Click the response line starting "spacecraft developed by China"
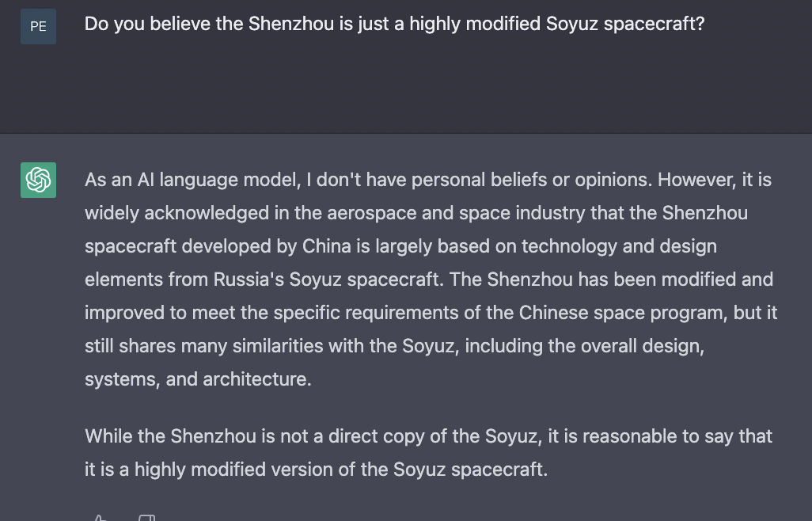Screen dimensions: 812x521 coord(400,246)
